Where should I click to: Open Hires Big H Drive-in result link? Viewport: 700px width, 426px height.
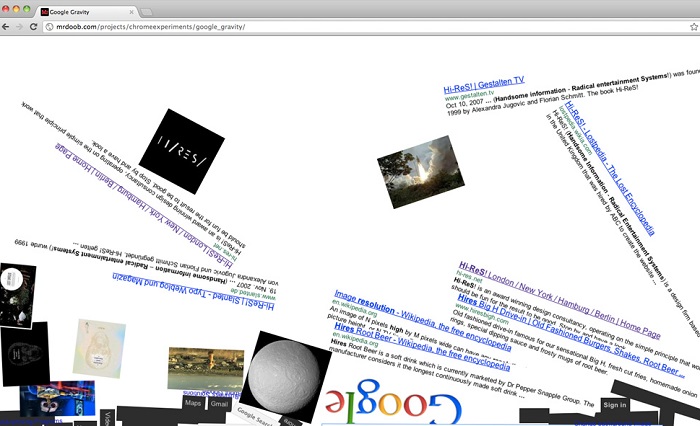coord(571,335)
